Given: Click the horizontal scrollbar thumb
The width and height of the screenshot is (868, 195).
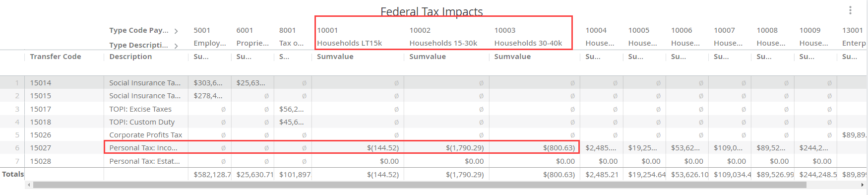Looking at the screenshot, I should tap(420, 185).
